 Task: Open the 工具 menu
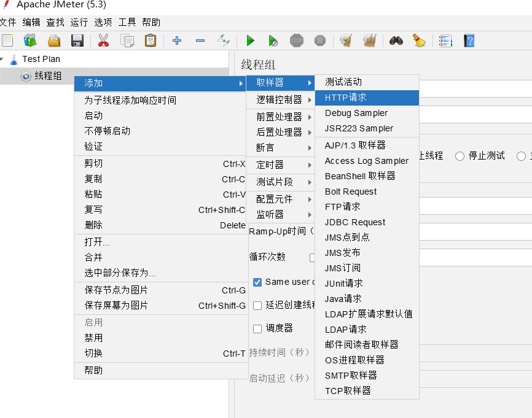[x=127, y=23]
